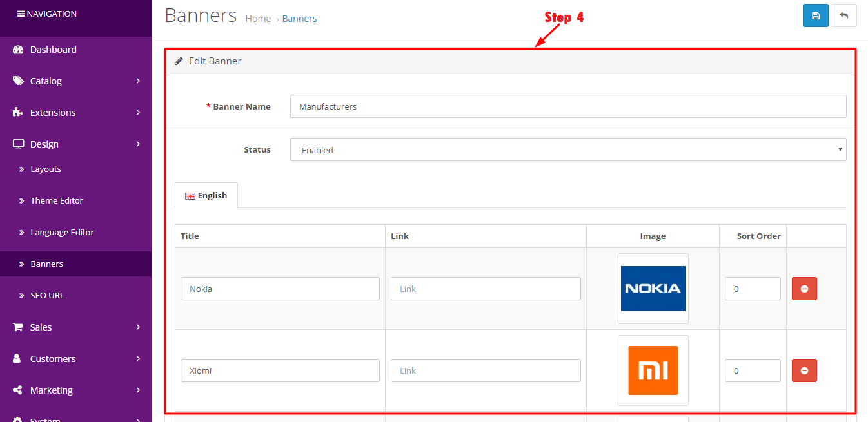This screenshot has height=422, width=868.
Task: Click the Sales sidebar label
Action: tap(41, 327)
